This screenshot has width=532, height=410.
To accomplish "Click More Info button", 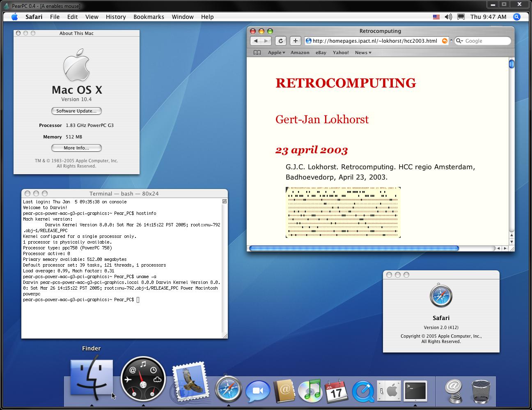I will click(x=76, y=148).
